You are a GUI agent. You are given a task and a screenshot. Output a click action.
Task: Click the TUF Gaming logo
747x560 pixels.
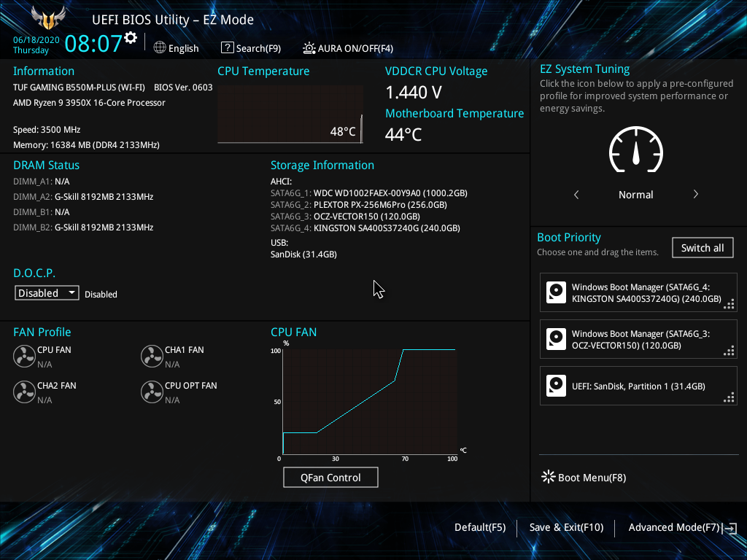pyautogui.click(x=48, y=17)
